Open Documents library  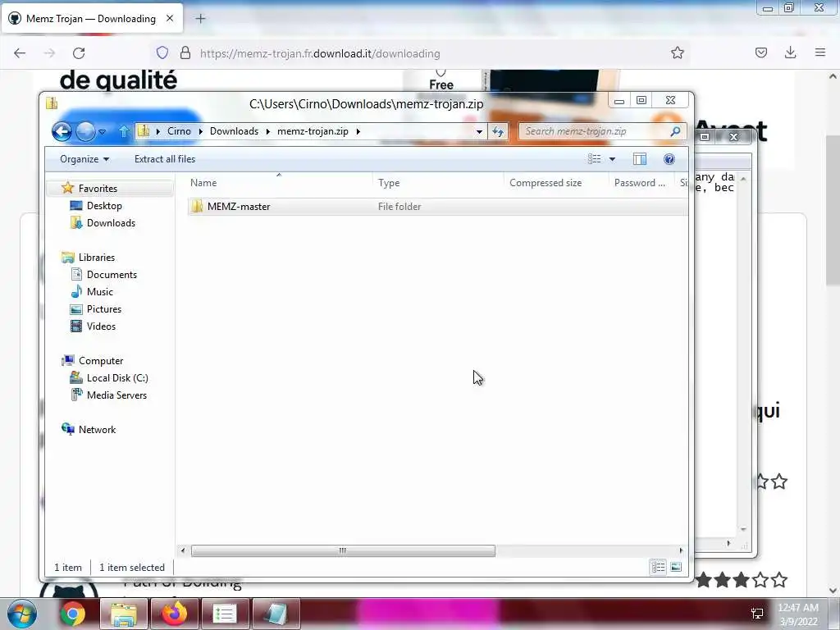point(112,275)
